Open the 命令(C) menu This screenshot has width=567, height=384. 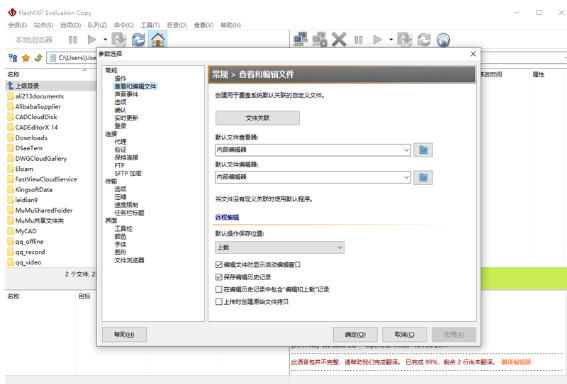[124, 25]
